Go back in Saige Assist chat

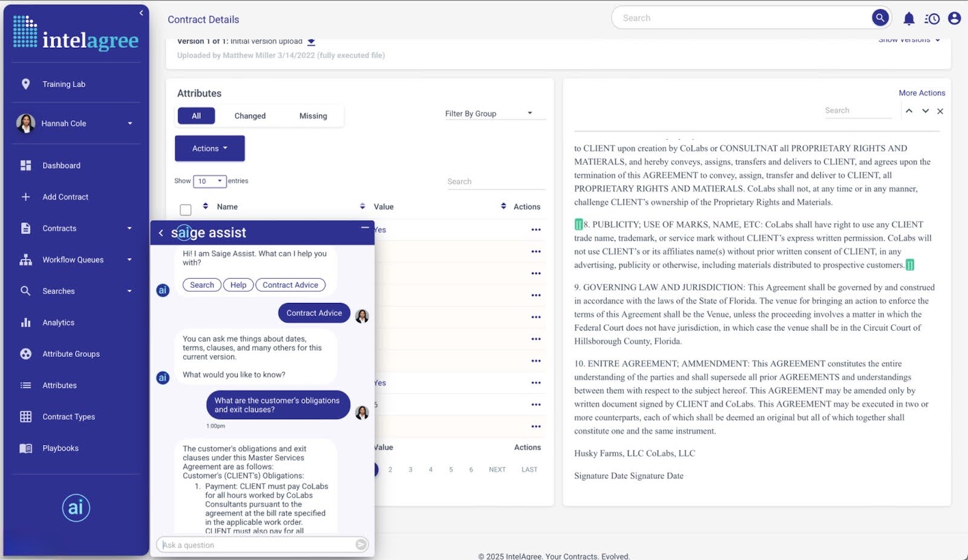click(161, 233)
